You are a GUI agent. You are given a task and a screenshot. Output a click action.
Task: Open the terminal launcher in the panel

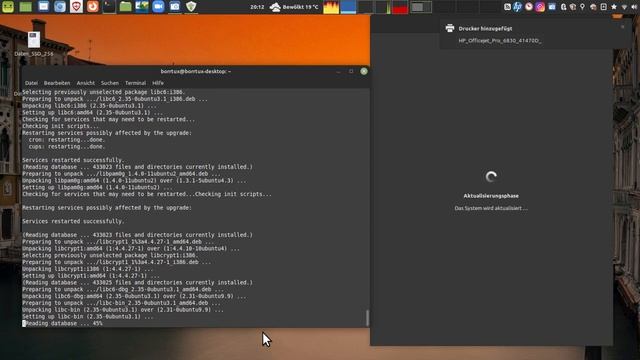pos(109,7)
